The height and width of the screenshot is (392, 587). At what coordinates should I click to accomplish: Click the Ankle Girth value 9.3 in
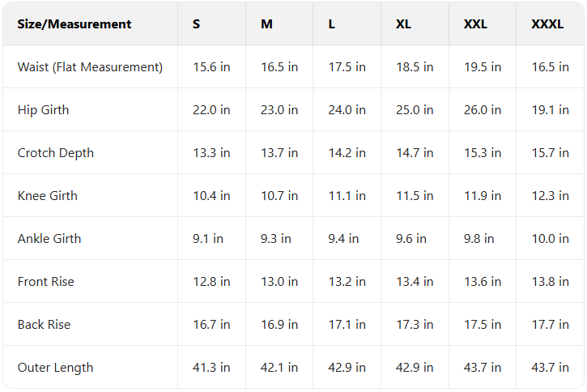coord(276,239)
